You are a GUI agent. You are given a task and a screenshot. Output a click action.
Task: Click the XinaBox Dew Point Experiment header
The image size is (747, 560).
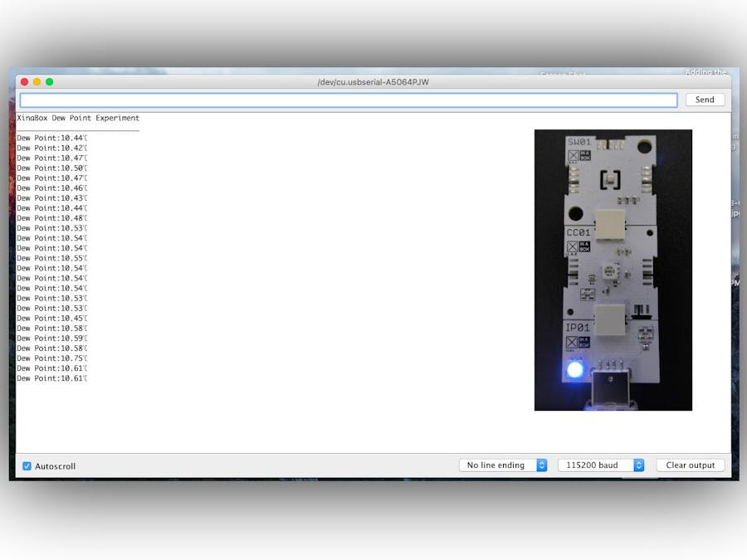coord(78,118)
